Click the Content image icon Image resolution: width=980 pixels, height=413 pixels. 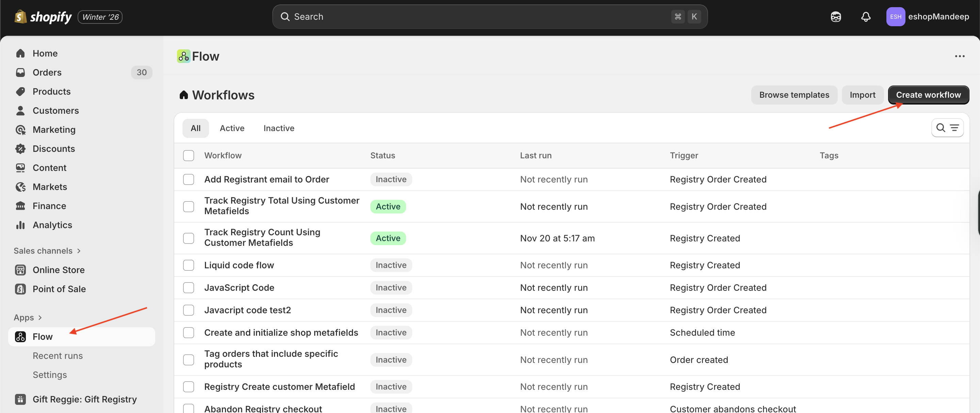pyautogui.click(x=20, y=168)
